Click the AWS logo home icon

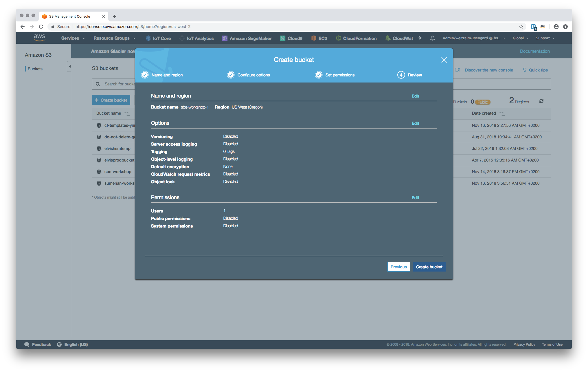(x=39, y=38)
